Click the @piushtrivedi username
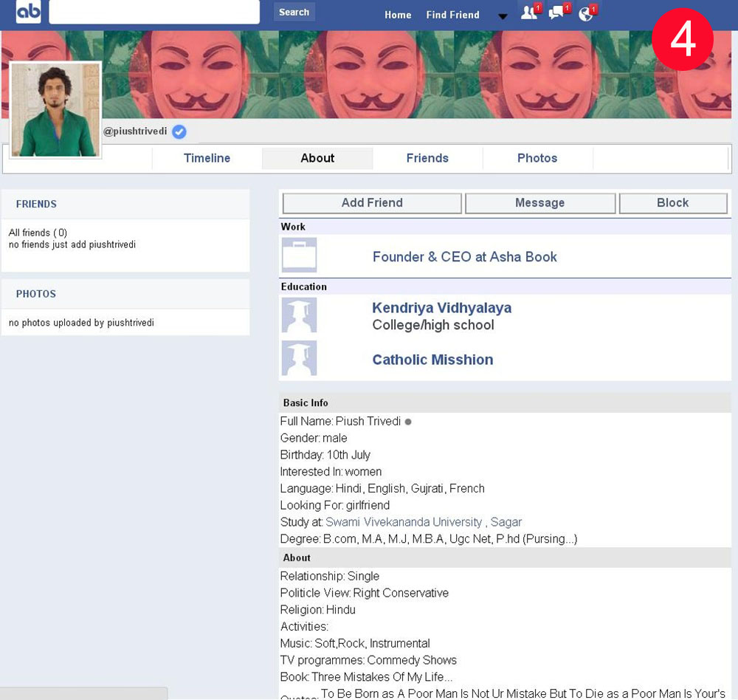 [135, 131]
